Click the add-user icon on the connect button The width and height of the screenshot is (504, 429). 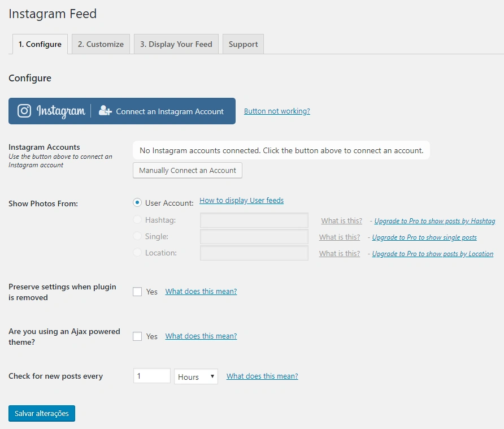coord(105,111)
